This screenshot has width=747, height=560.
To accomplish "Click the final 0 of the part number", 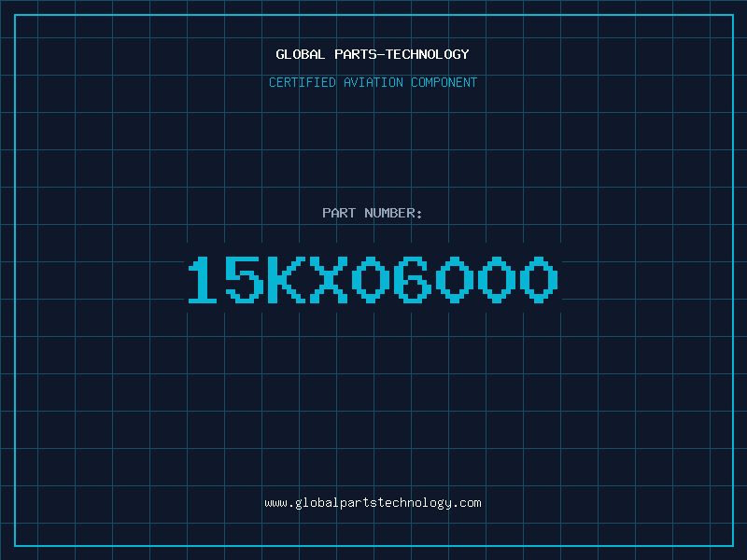I will point(539,279).
